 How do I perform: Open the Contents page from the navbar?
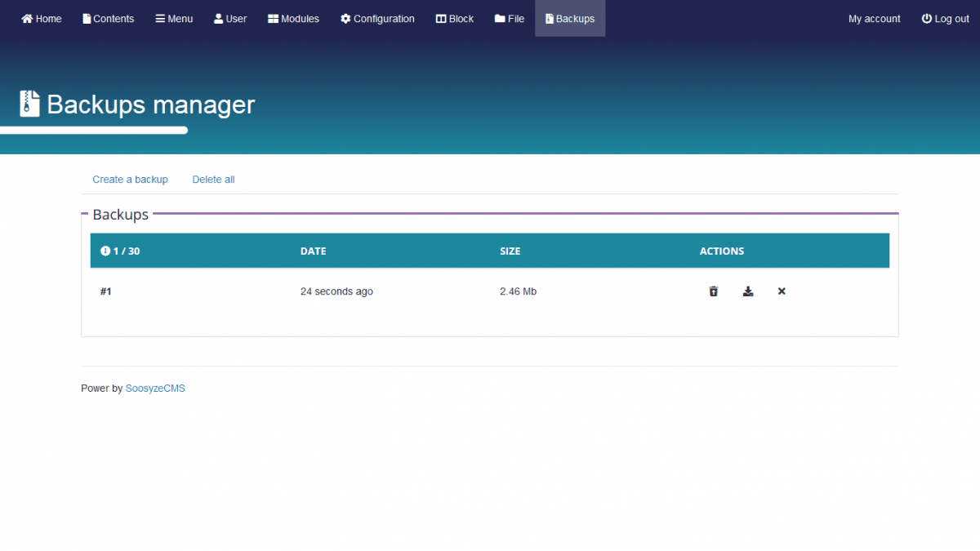point(108,19)
